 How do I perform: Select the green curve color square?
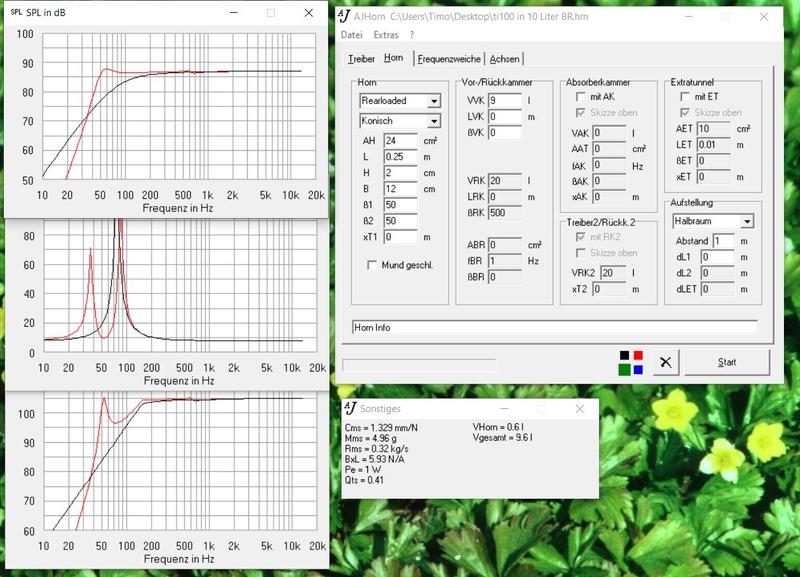pyautogui.click(x=625, y=369)
